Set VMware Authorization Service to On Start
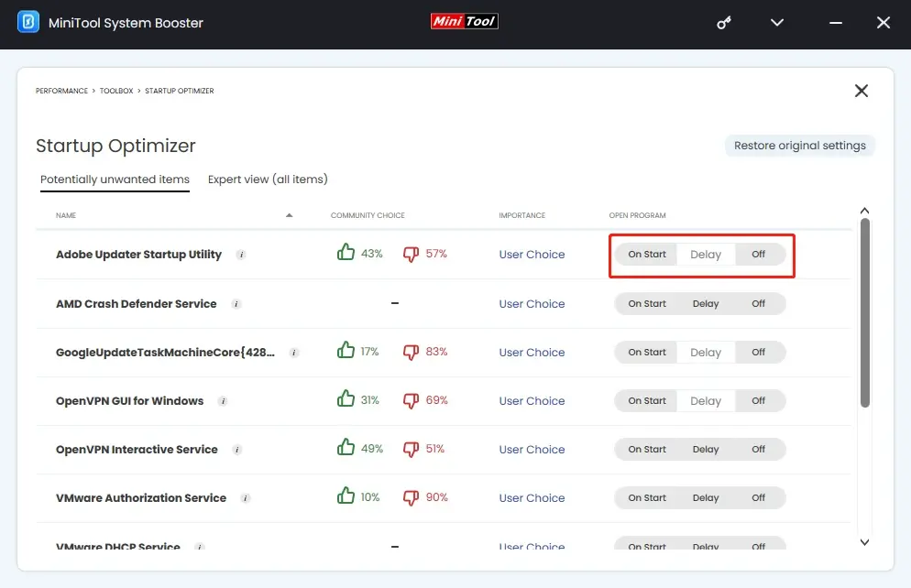Screen dimensions: 911x588 click(x=647, y=498)
